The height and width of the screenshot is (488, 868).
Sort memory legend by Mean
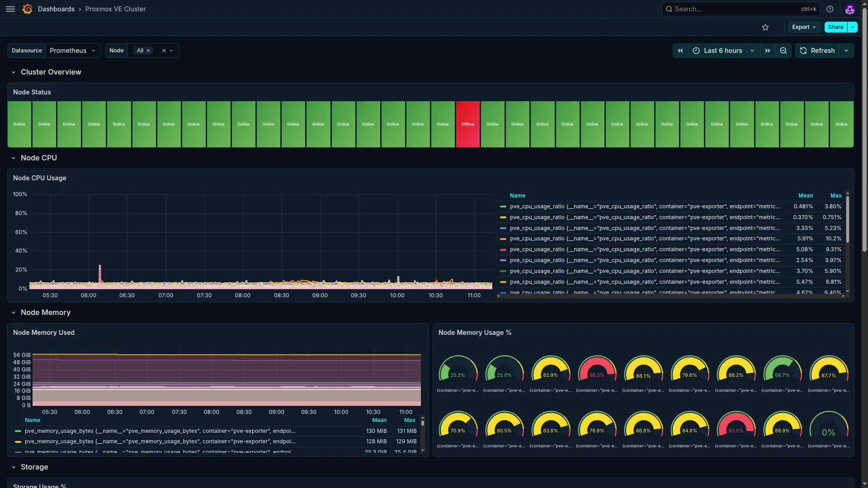click(x=379, y=420)
